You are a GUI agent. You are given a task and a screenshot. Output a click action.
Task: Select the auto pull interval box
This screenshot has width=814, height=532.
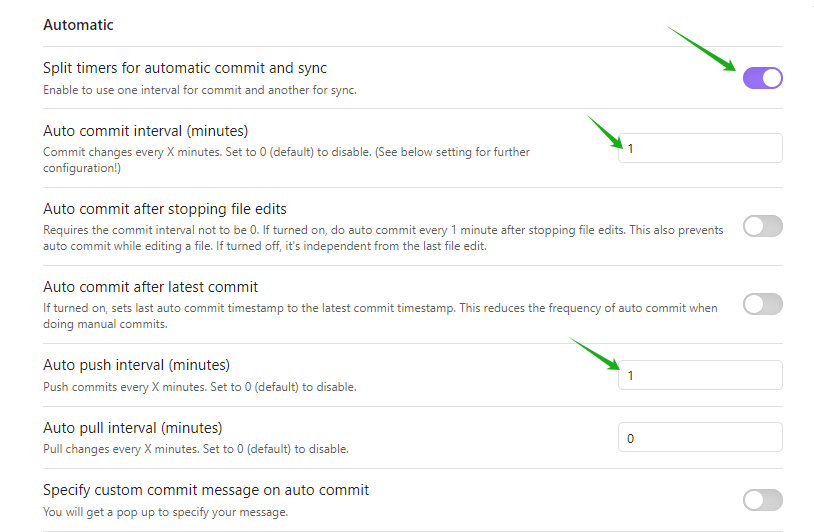[x=700, y=437]
